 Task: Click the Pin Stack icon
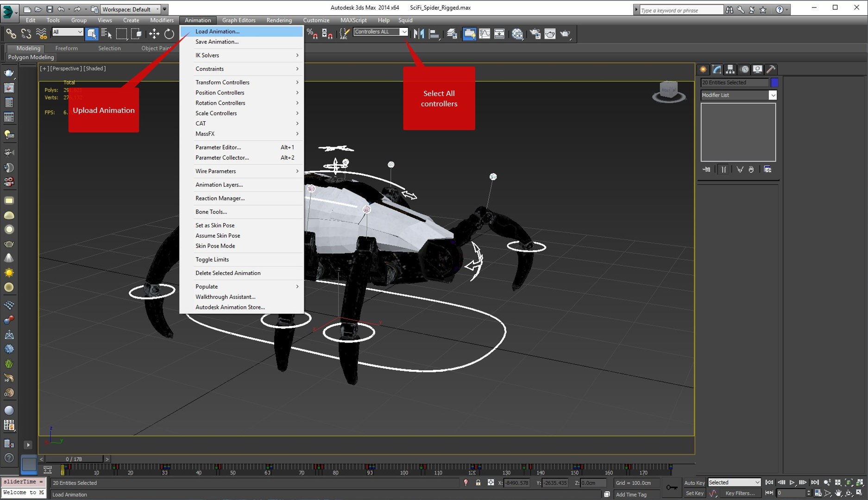(707, 169)
